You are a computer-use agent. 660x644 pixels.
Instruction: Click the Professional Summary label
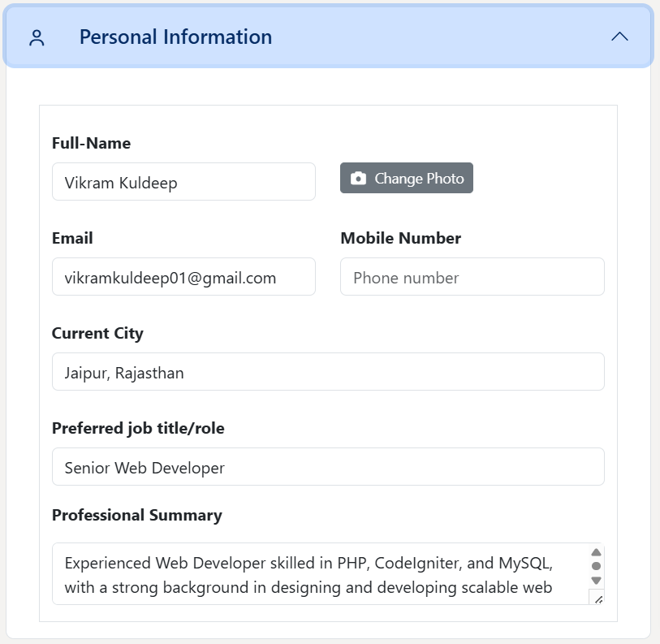click(x=136, y=515)
